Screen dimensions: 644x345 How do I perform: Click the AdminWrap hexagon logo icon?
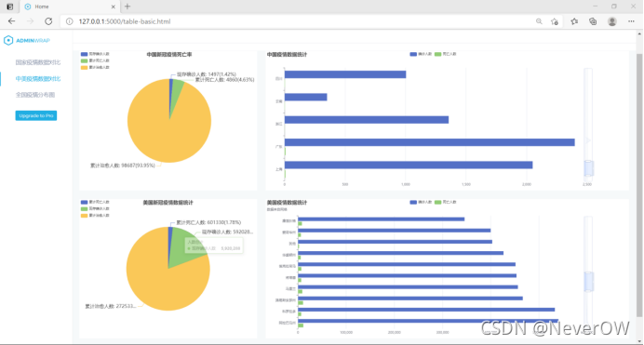8,40
